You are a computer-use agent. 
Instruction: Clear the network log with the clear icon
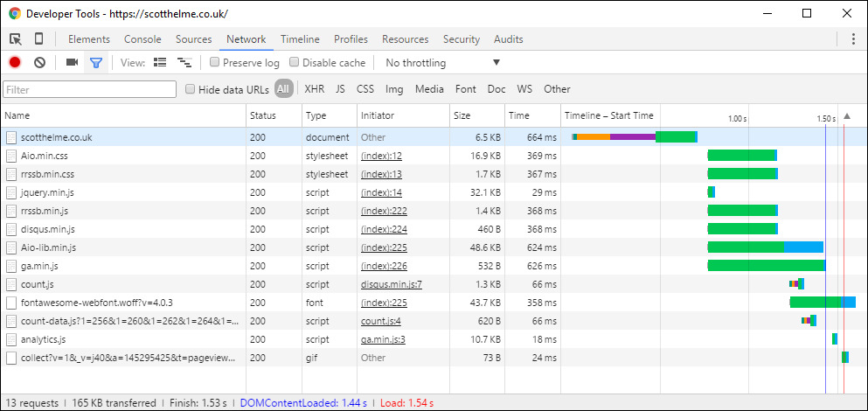tap(39, 63)
